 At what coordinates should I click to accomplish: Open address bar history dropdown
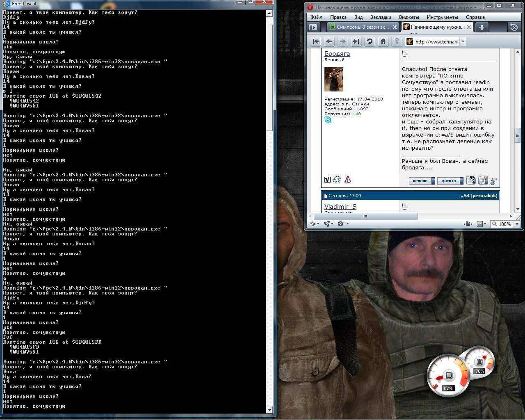coord(463,41)
